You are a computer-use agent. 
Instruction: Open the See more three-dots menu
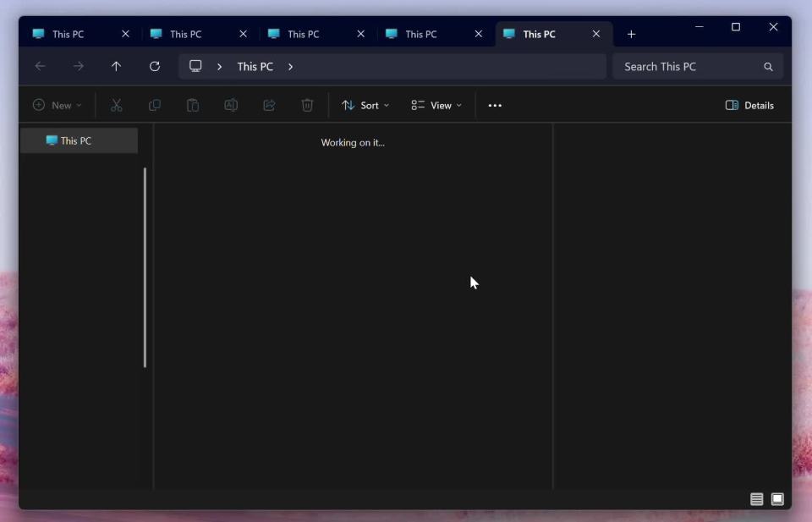pyautogui.click(x=495, y=105)
